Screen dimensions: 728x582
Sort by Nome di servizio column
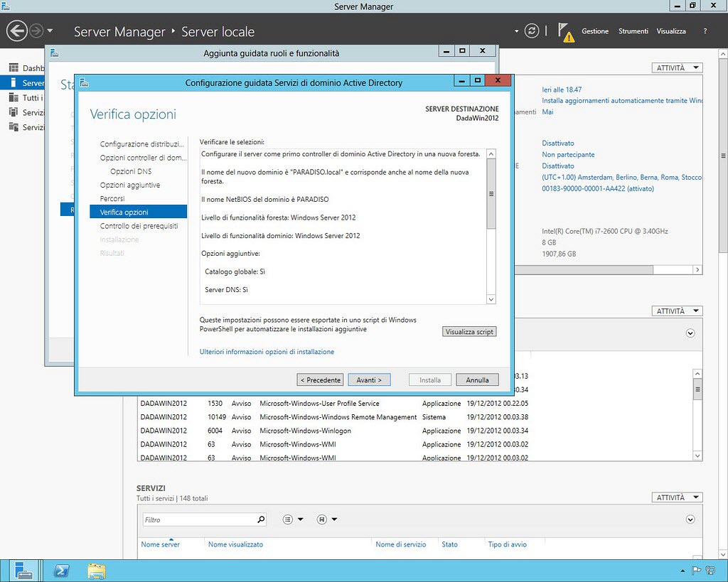401,544
